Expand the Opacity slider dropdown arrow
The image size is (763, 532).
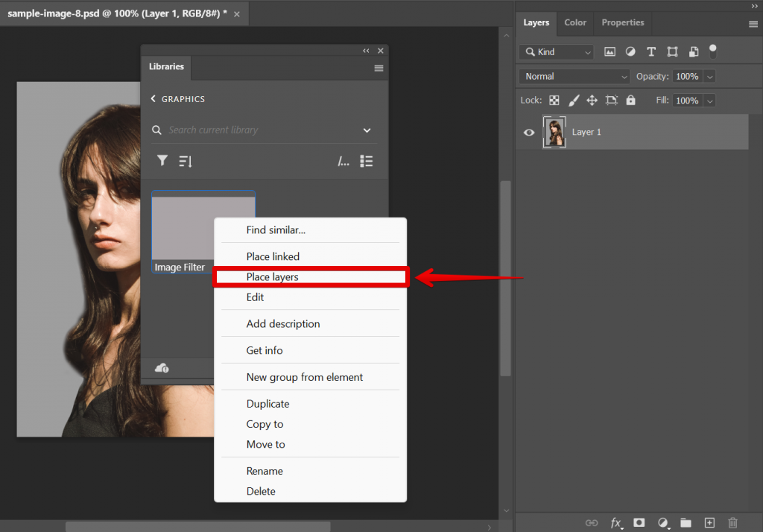pos(709,76)
